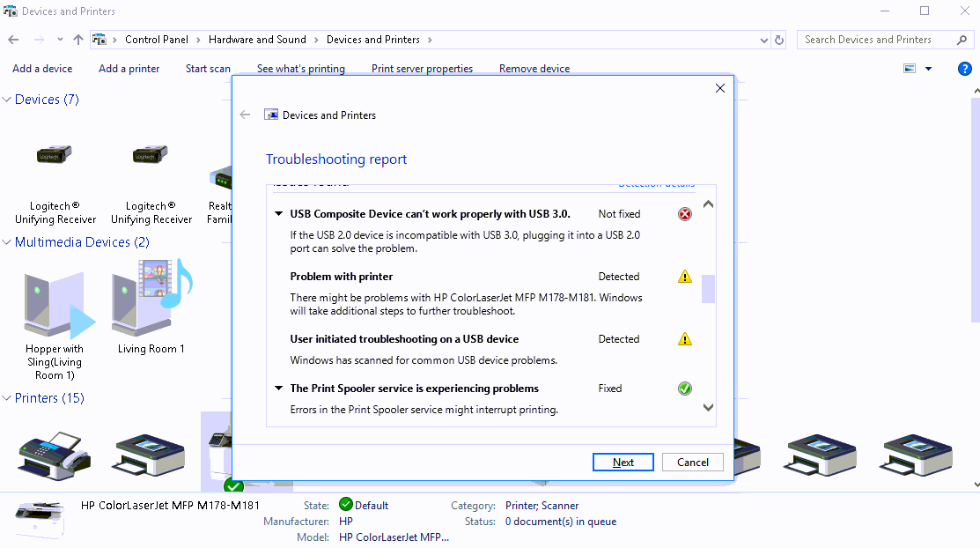Select See what's printing on the toolbar
Viewport: 980px width, 548px height.
pyautogui.click(x=300, y=68)
